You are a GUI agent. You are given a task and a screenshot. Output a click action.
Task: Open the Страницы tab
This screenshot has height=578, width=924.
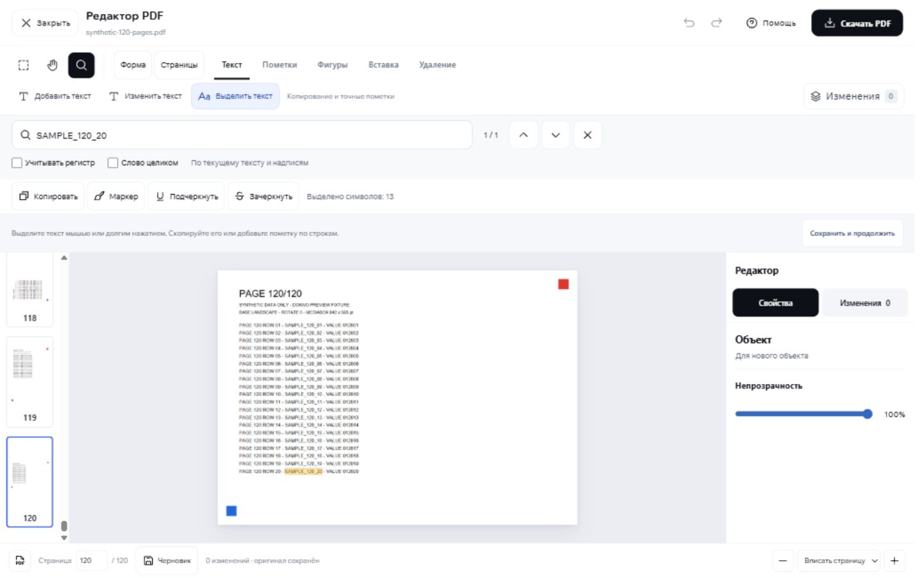point(179,65)
